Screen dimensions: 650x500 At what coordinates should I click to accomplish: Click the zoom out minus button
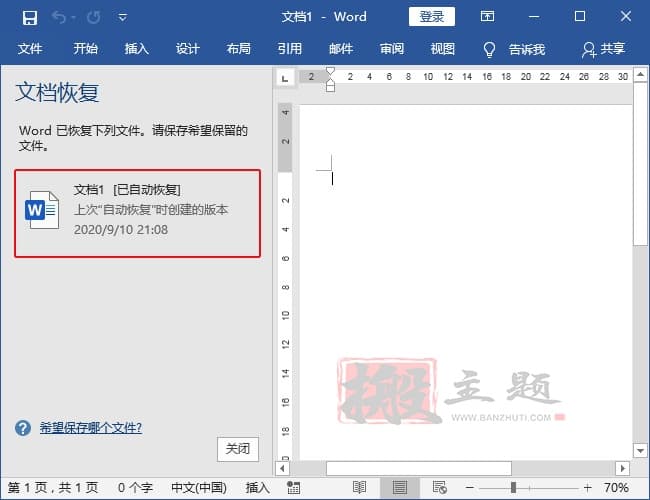[470, 488]
